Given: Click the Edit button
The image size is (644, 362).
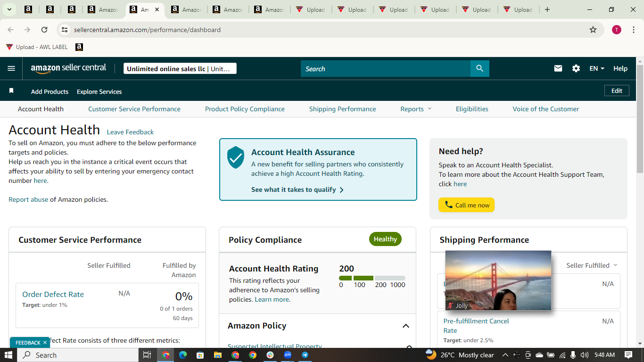Looking at the screenshot, I should [x=617, y=90].
